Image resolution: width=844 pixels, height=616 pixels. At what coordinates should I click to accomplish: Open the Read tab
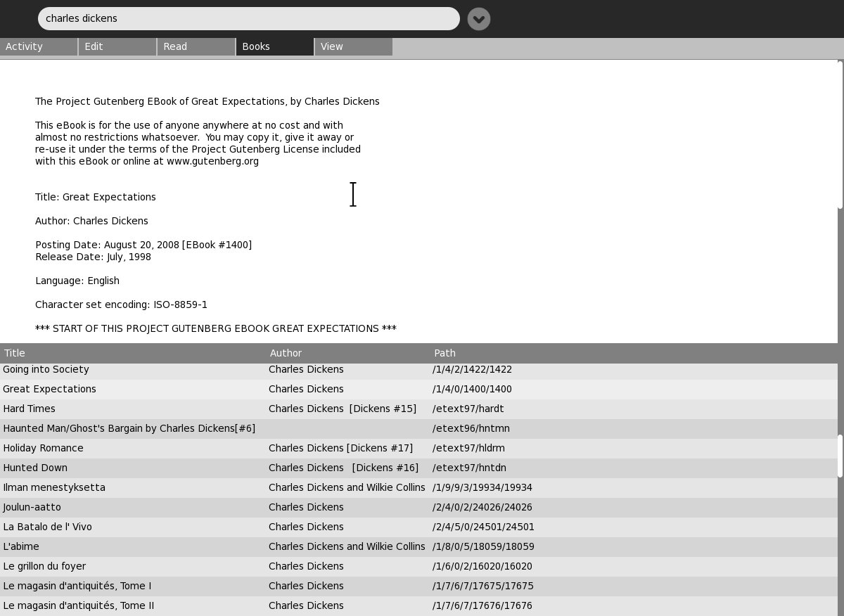[x=196, y=46]
